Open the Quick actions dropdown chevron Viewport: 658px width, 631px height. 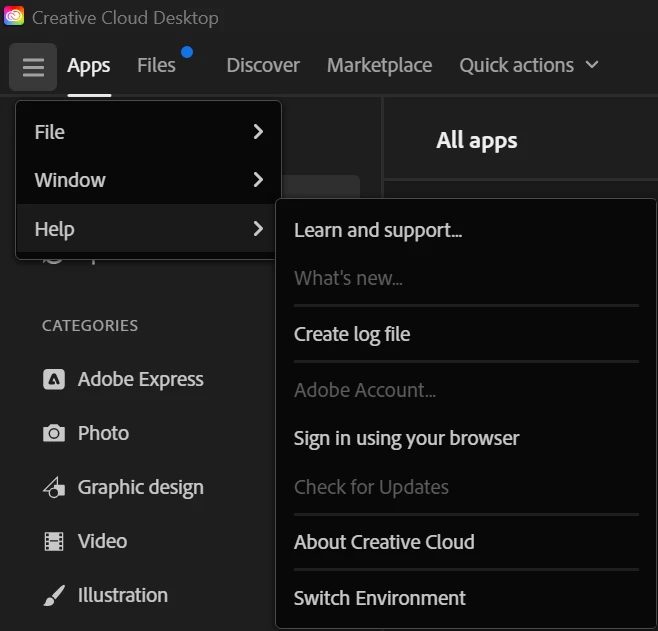(592, 65)
